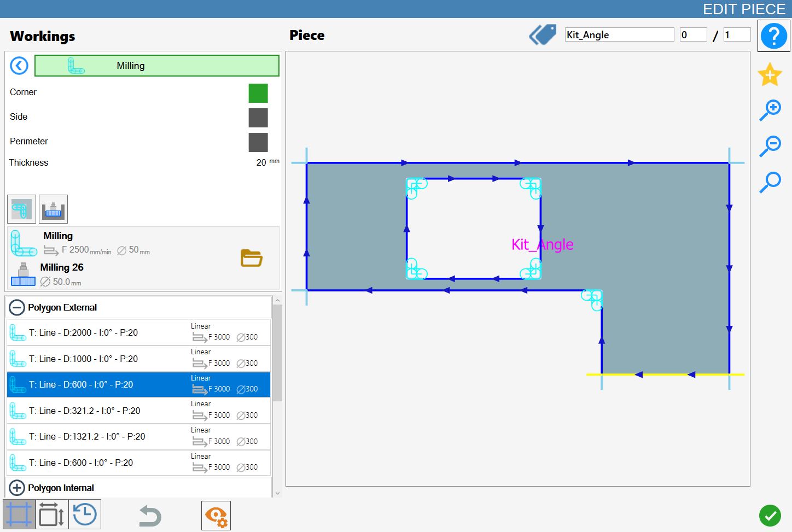Select line row D:321.2
Image resolution: width=792 pixels, height=532 pixels.
click(x=139, y=411)
